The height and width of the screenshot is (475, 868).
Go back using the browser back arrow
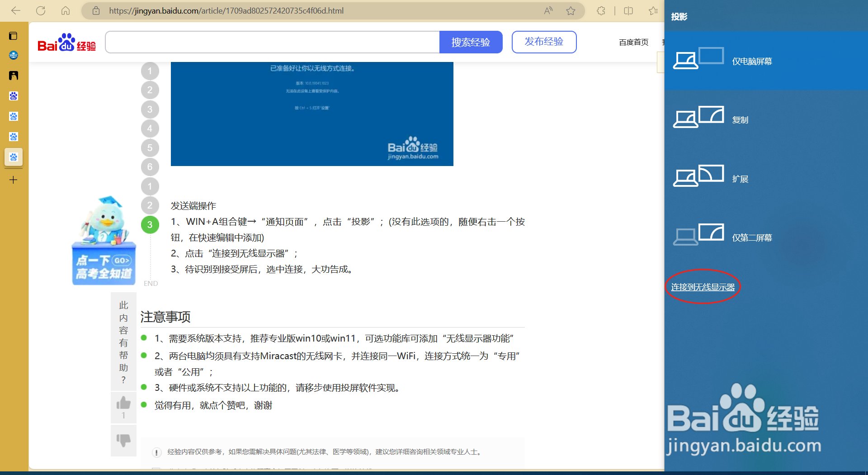(x=16, y=11)
